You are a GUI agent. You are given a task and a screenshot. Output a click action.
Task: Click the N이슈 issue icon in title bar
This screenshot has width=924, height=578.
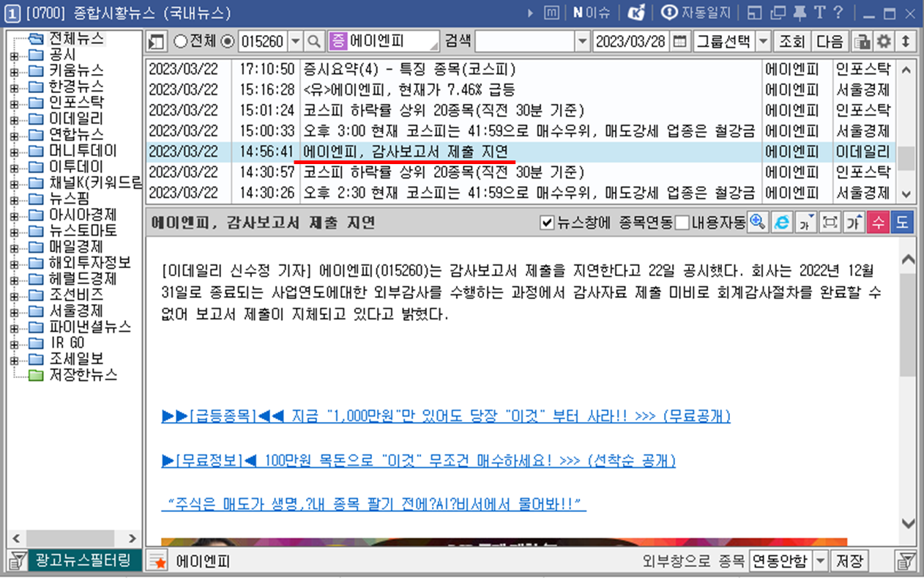click(x=590, y=12)
